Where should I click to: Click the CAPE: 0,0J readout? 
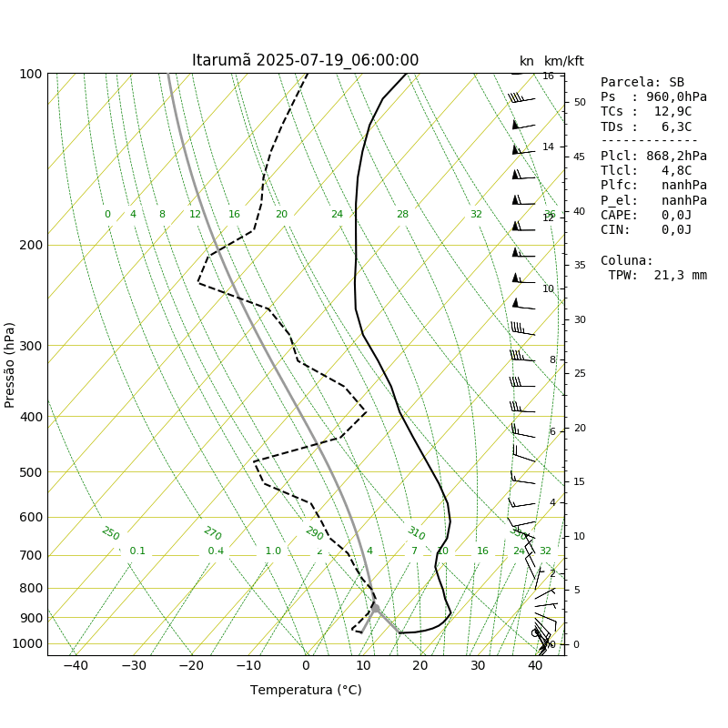click(646, 215)
